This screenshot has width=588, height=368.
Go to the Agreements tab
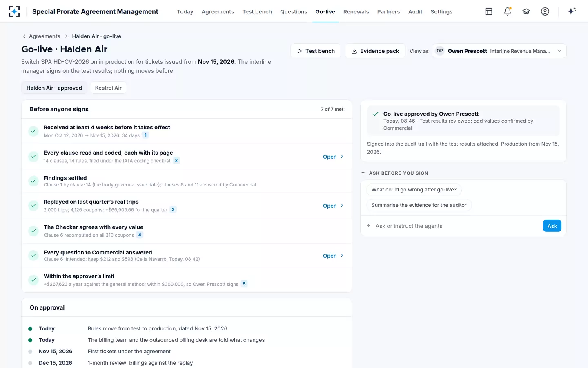tap(218, 11)
